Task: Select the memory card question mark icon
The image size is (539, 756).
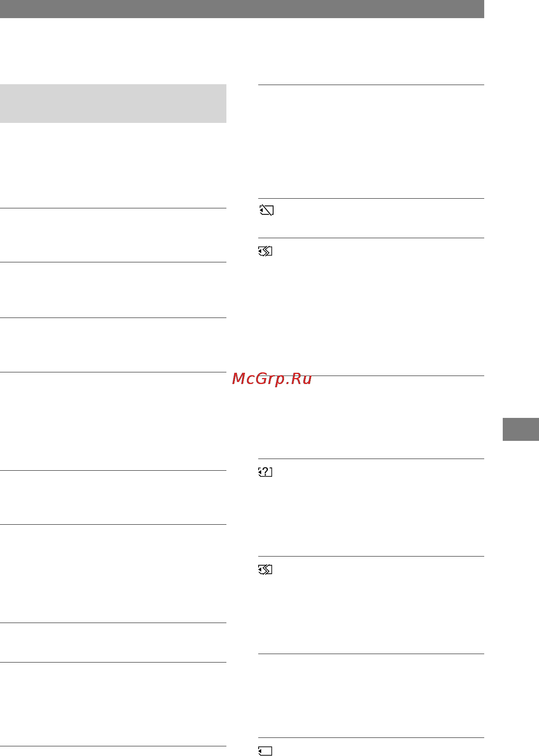Action: point(265,472)
